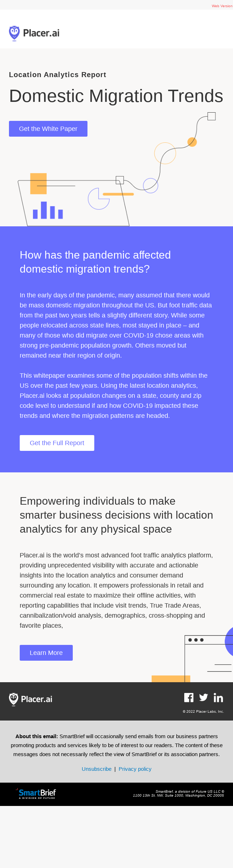
Task: Click the Location Analytics Report subtitle
Action: coord(57,75)
